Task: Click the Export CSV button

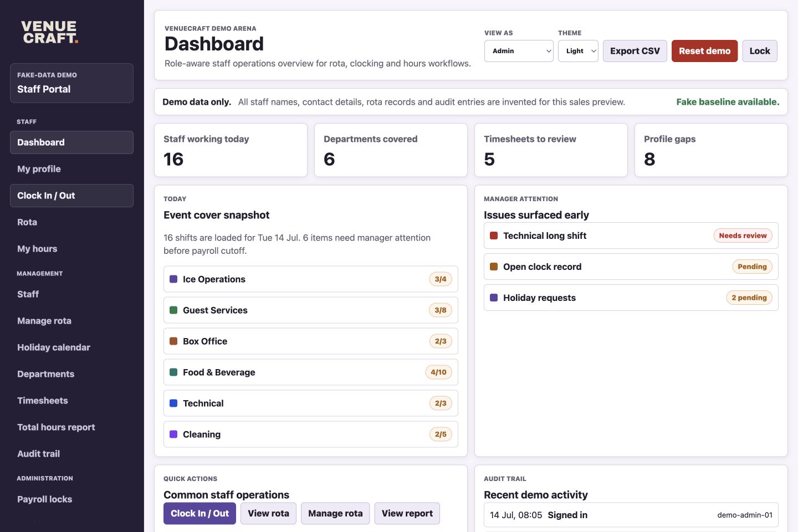Action: click(635, 51)
